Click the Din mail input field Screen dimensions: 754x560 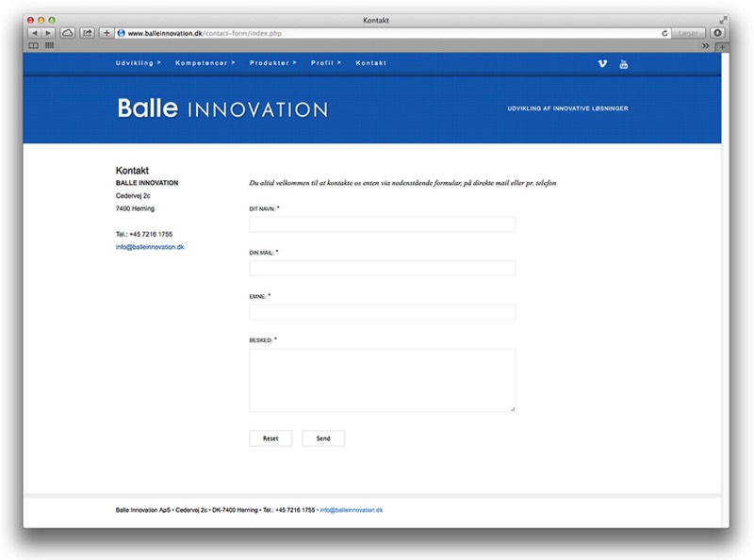click(383, 268)
